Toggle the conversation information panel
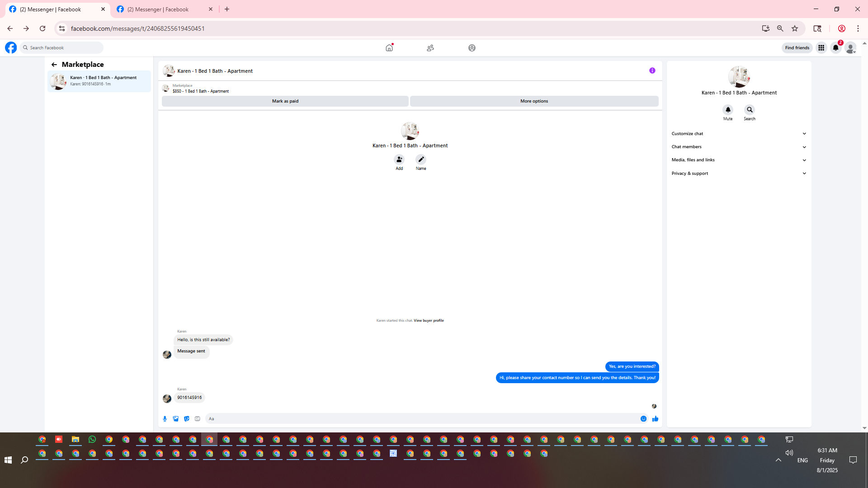The image size is (868, 488). (x=652, y=70)
